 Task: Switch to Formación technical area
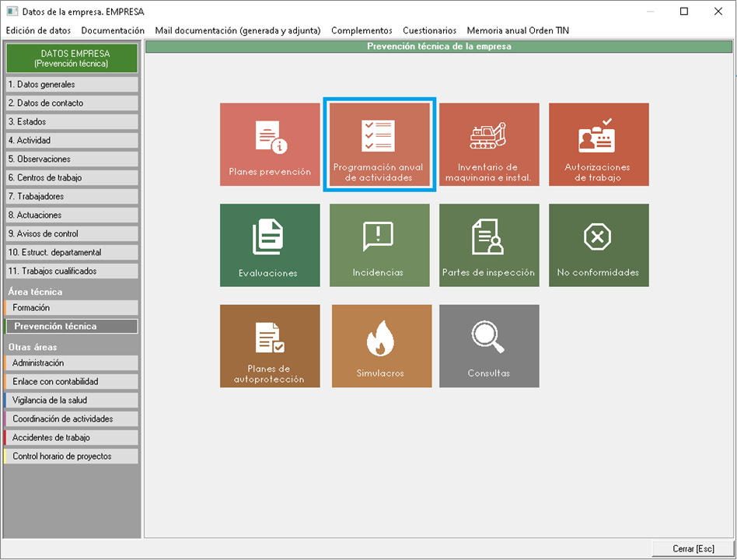click(72, 308)
